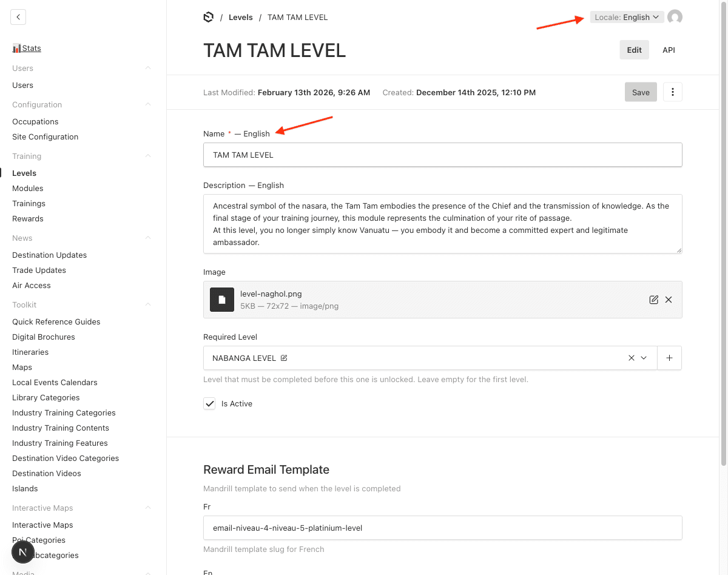This screenshot has width=728, height=575.
Task: Click the Payload logo in breadcrumb
Action: pos(209,17)
